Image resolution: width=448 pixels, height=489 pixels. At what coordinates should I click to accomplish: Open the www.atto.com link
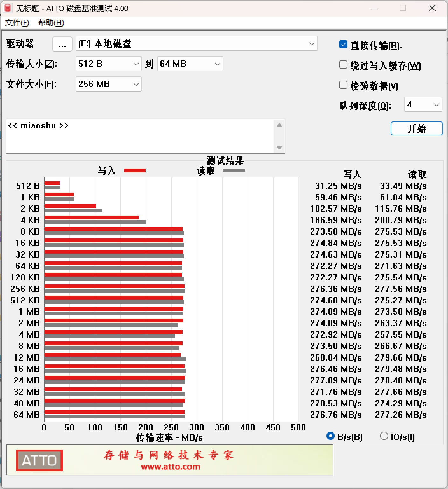(x=171, y=467)
